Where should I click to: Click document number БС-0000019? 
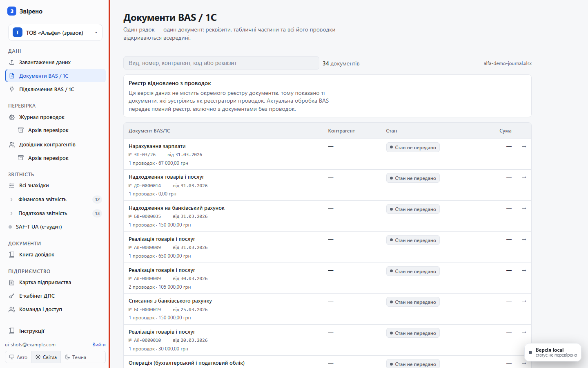pyautogui.click(x=145, y=310)
